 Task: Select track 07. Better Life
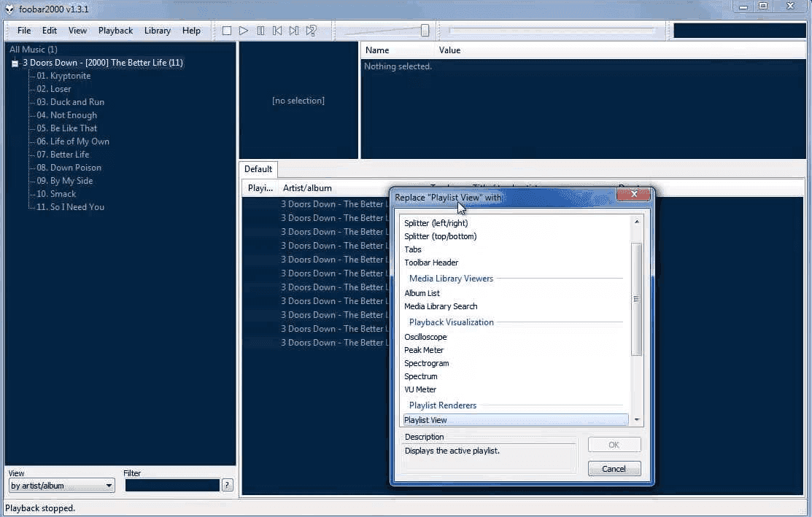pos(63,155)
